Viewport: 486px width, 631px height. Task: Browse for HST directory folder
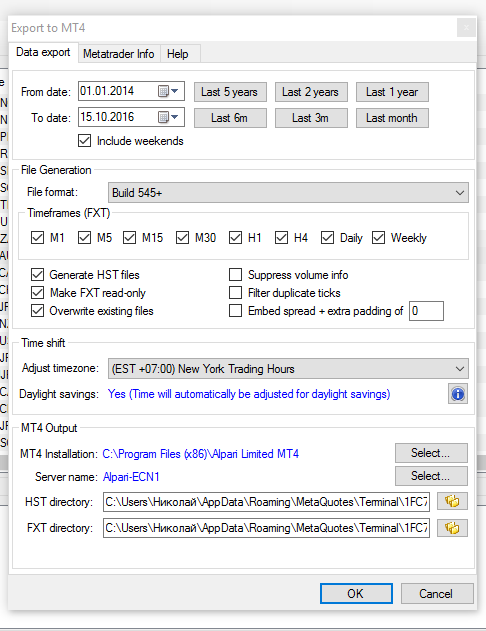(x=452, y=501)
